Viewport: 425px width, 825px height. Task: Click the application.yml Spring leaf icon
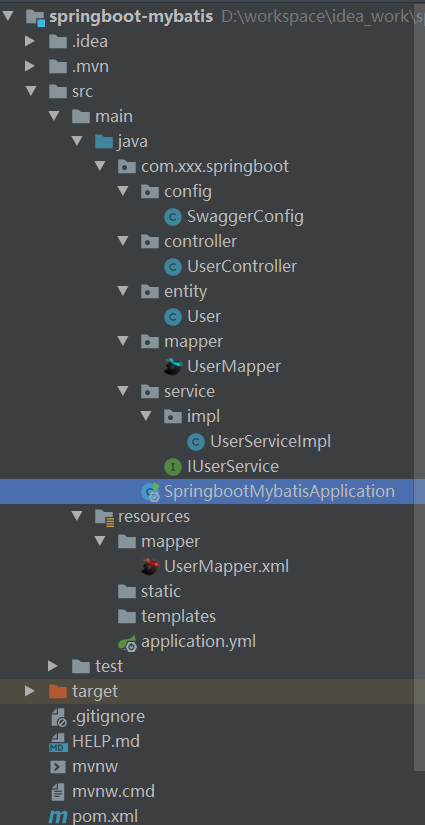(x=128, y=642)
